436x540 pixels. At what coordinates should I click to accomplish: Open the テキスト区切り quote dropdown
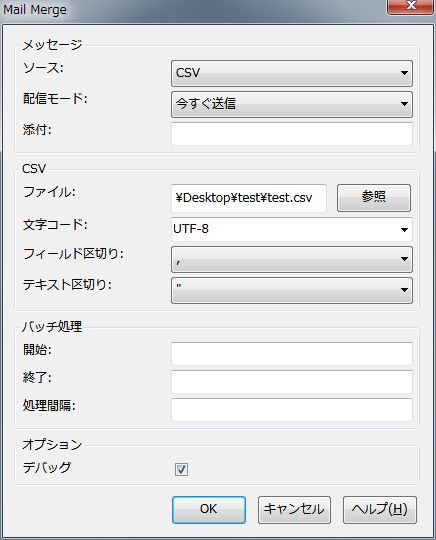click(x=291, y=290)
